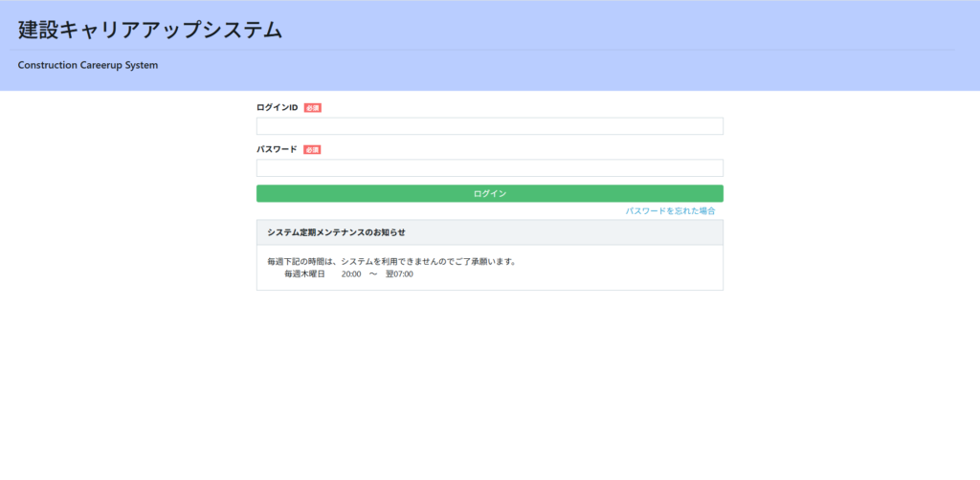
Task: Click the 毎週木曜日 schedule text
Action: click(x=304, y=274)
